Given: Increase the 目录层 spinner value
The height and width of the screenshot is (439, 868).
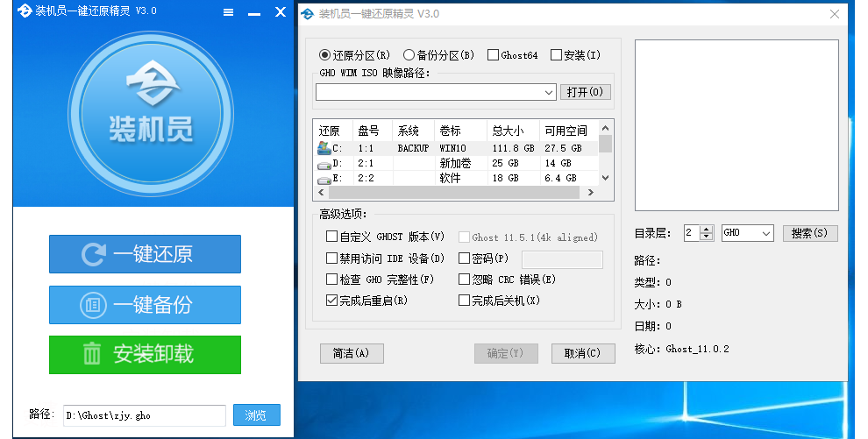Looking at the screenshot, I should 708,230.
